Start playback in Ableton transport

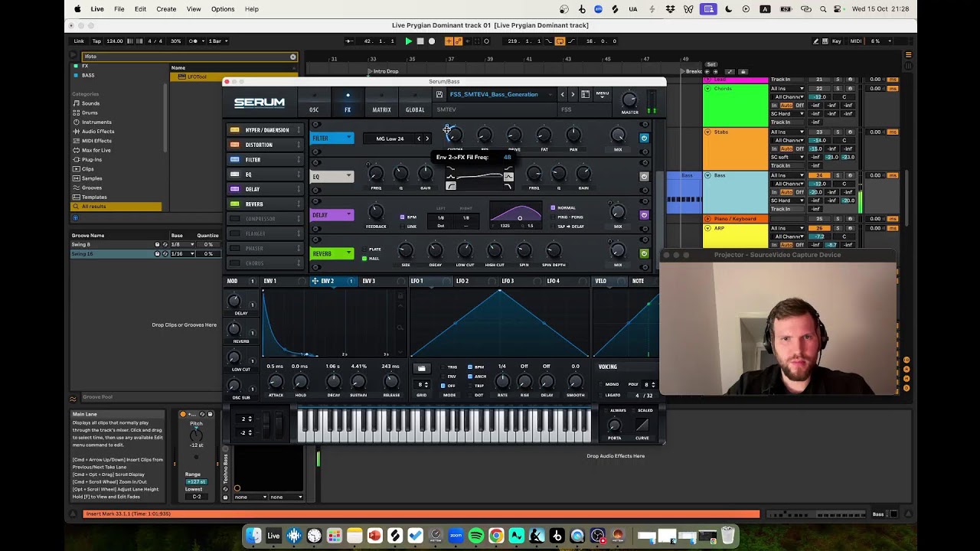[x=408, y=41]
